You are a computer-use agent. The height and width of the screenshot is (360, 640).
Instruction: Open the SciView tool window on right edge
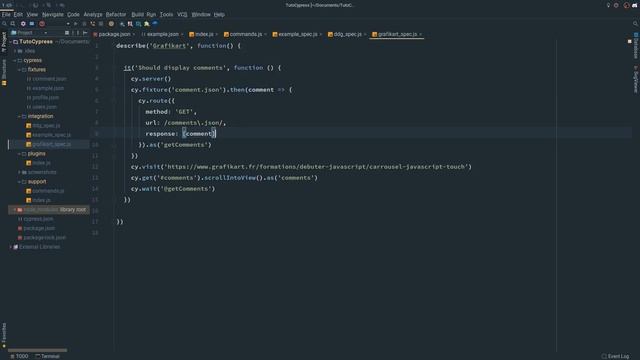tap(636, 79)
